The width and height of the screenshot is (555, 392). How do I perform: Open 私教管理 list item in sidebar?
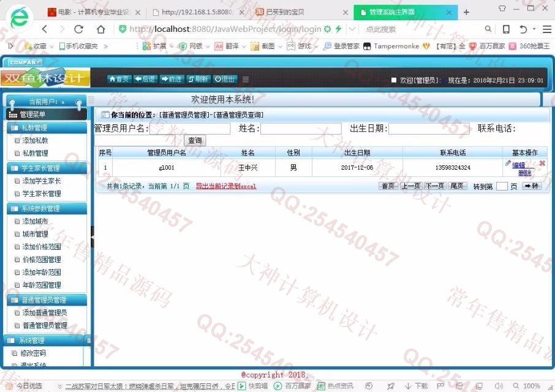[35, 153]
